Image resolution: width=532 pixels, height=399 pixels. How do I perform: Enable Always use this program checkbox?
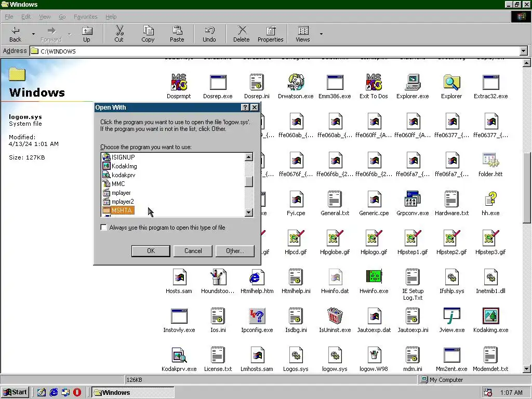click(x=104, y=228)
